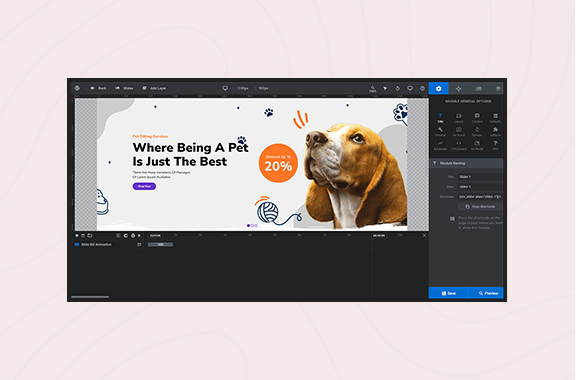Switch to the Navigation options tab
This screenshot has width=576, height=380.
[x=458, y=89]
